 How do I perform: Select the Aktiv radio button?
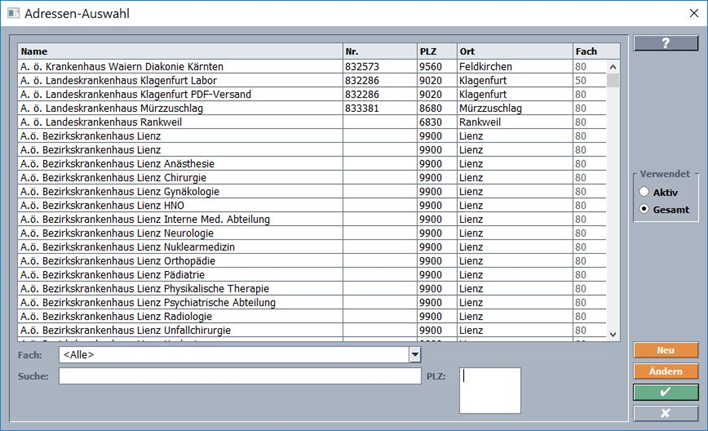[644, 192]
